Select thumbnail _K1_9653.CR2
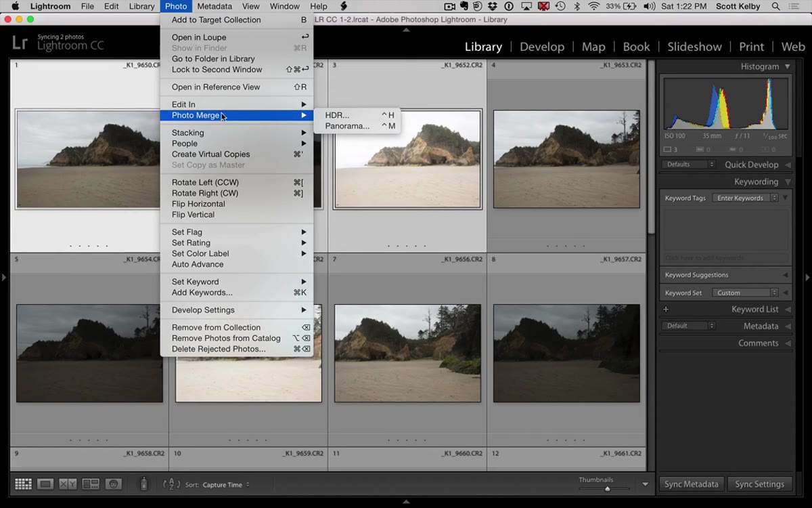 click(566, 159)
